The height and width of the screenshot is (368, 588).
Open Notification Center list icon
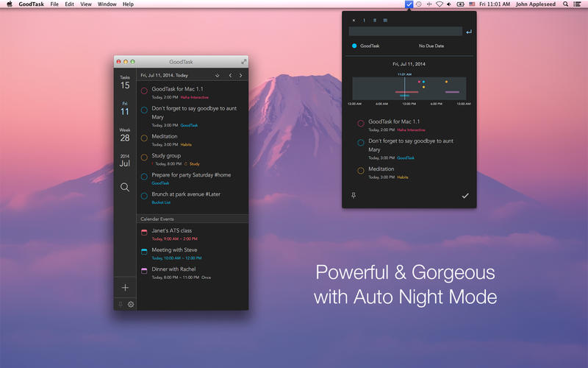577,4
